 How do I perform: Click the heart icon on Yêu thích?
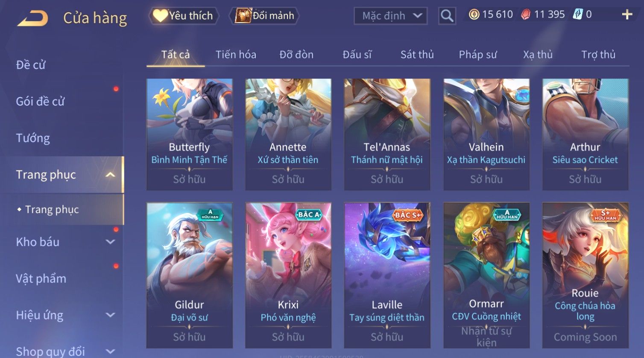(x=160, y=16)
